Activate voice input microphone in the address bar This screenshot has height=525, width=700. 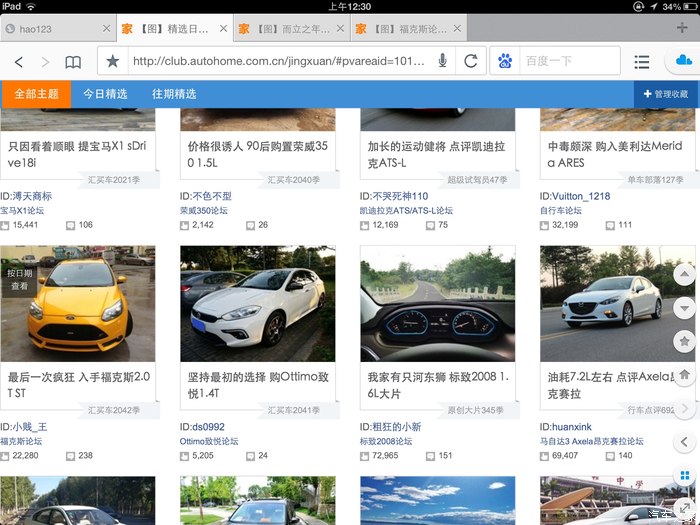(442, 62)
